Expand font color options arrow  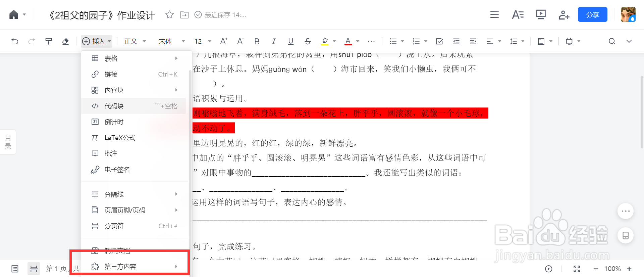coord(358,41)
